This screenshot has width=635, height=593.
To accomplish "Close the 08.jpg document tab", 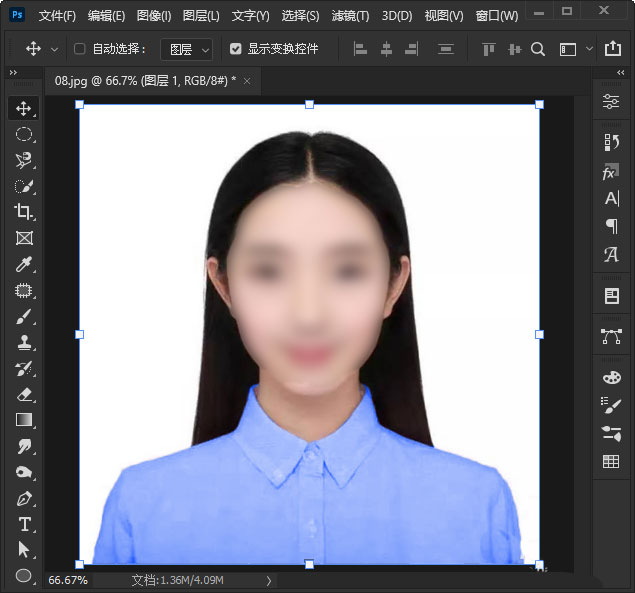I will click(x=247, y=81).
